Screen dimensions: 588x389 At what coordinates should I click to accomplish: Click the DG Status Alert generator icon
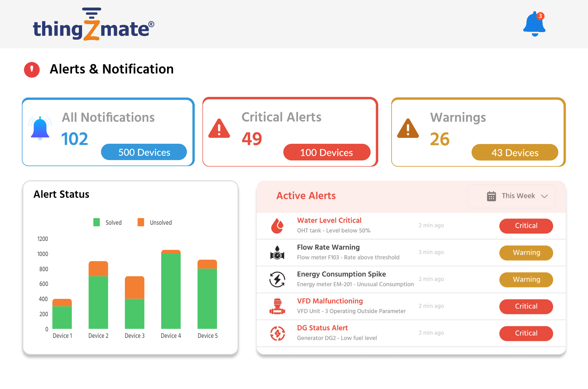(277, 333)
